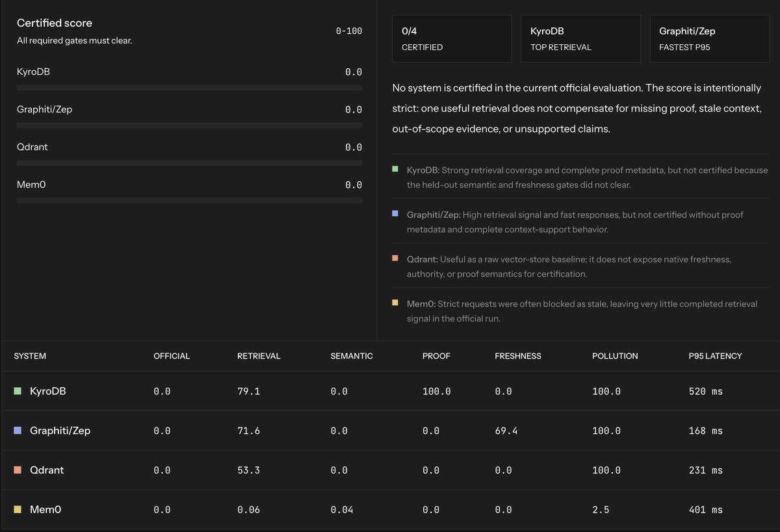Viewport: 780px width, 532px height.
Task: Click Graphiti/Zep latency value 168 ms
Action: click(706, 431)
